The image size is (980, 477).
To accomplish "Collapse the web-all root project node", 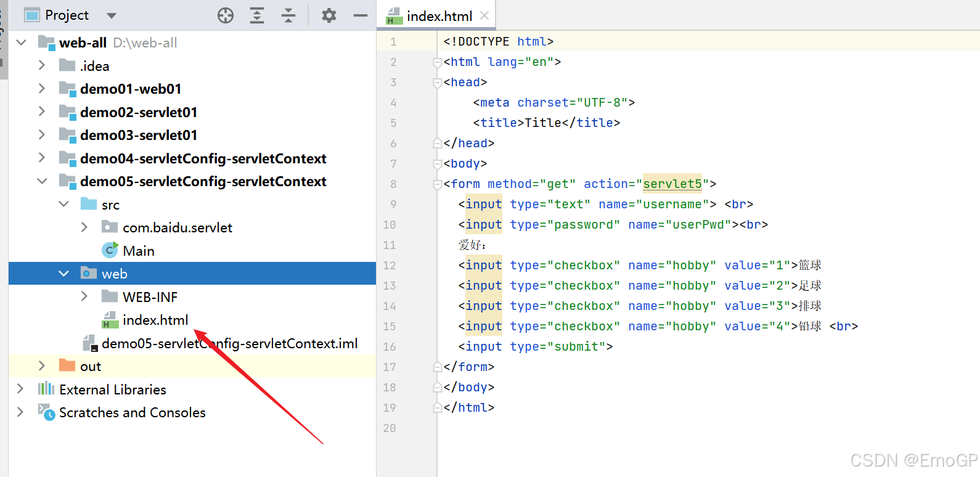I will coord(22,43).
